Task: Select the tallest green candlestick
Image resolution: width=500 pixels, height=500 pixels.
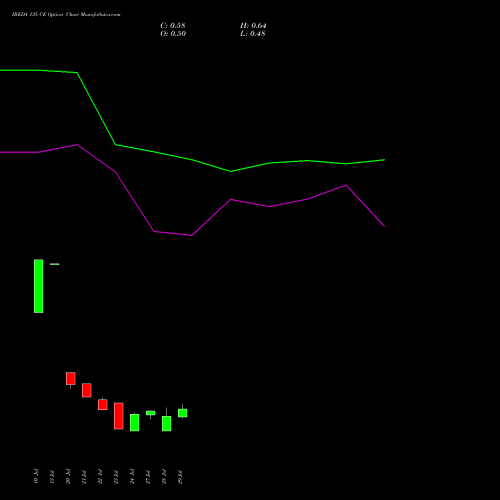Action: [39, 286]
